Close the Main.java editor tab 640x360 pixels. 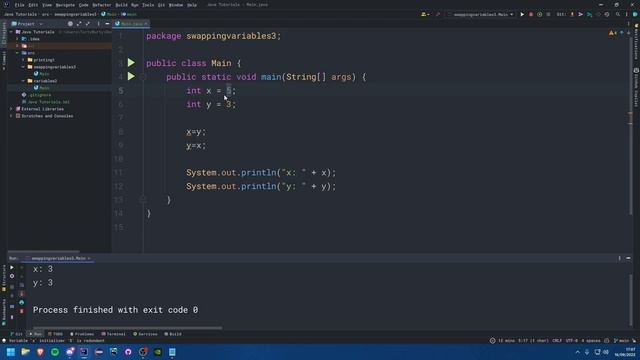146,24
